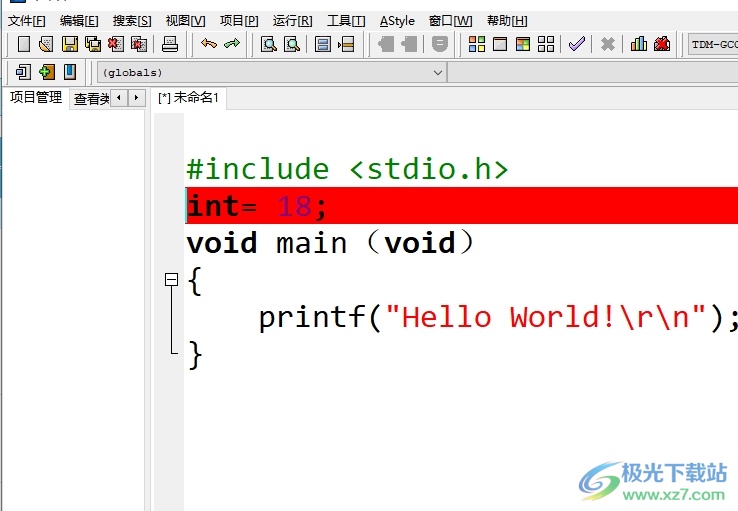The image size is (738, 511).
Task: Click the Insert snippet icon in second toolbar
Action: (x=24, y=72)
